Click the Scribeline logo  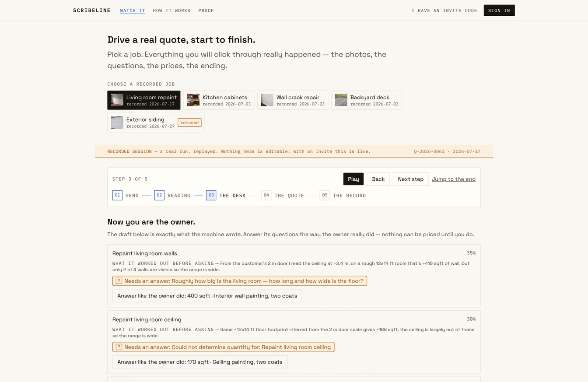click(92, 11)
